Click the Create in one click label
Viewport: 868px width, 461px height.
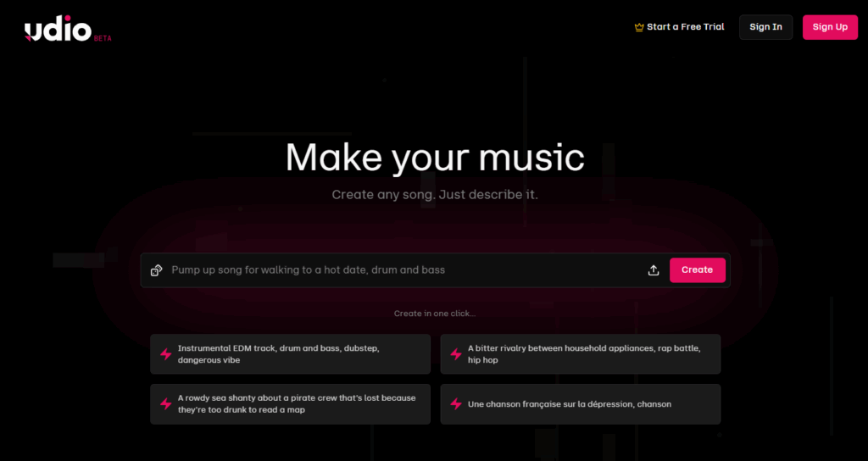(x=434, y=314)
